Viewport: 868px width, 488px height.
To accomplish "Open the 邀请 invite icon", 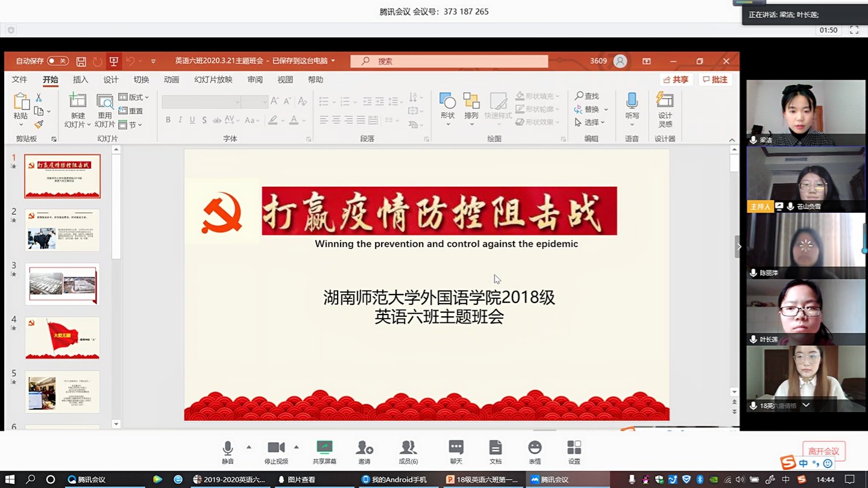I will (x=364, y=448).
